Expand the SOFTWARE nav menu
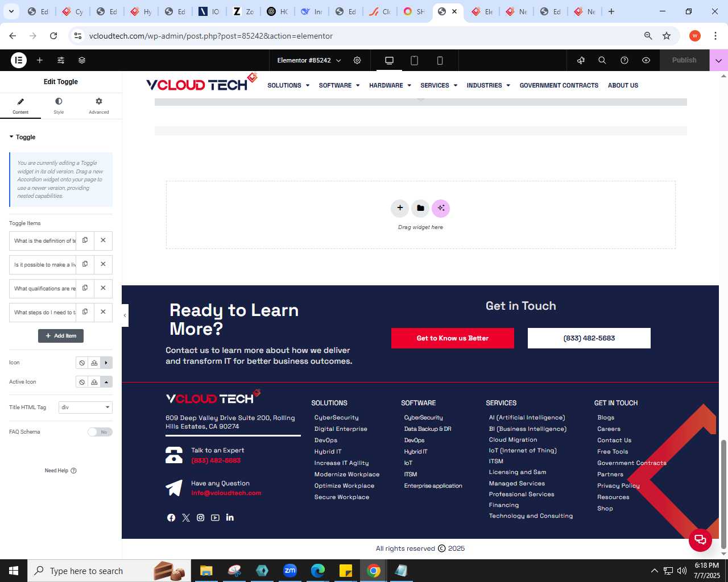The width and height of the screenshot is (728, 582). pos(339,85)
